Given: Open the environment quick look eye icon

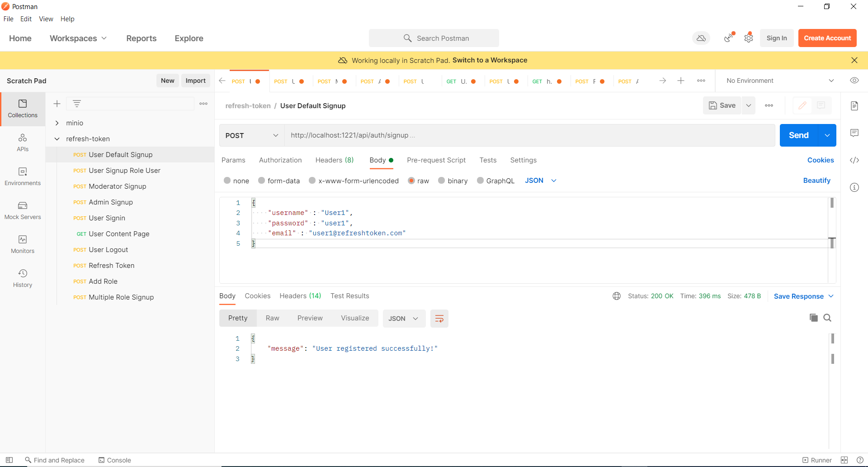Looking at the screenshot, I should 854,81.
